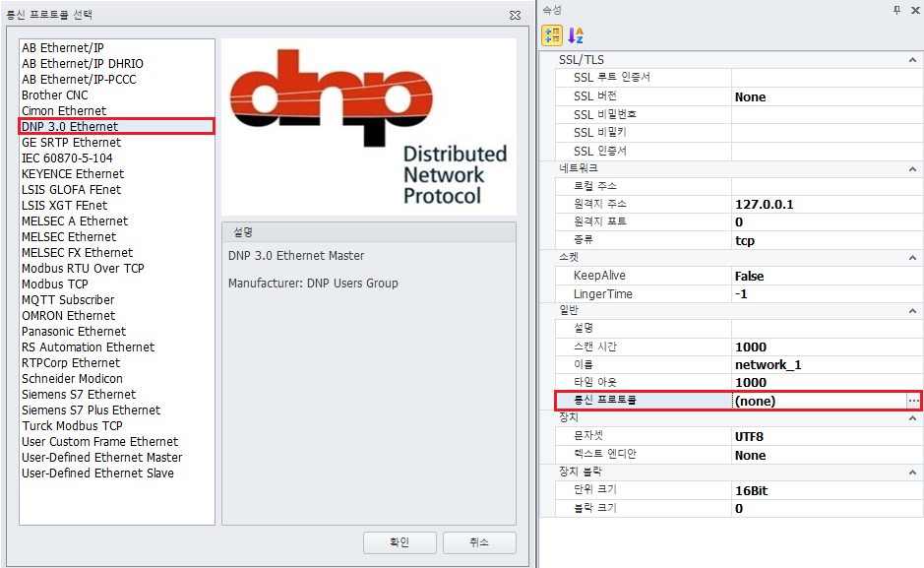
Task: Collapse the 네트워크 section
Action: tap(912, 168)
